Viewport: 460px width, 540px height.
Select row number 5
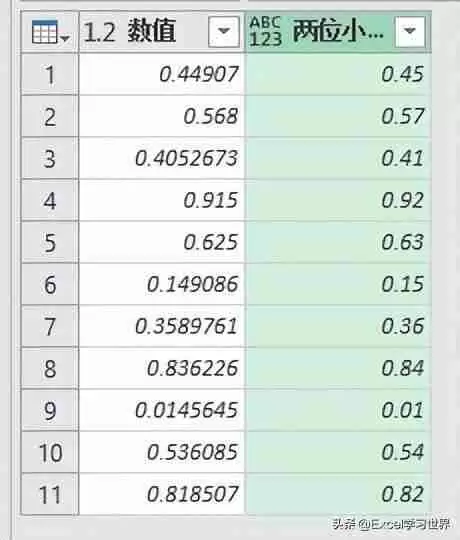(x=50, y=242)
